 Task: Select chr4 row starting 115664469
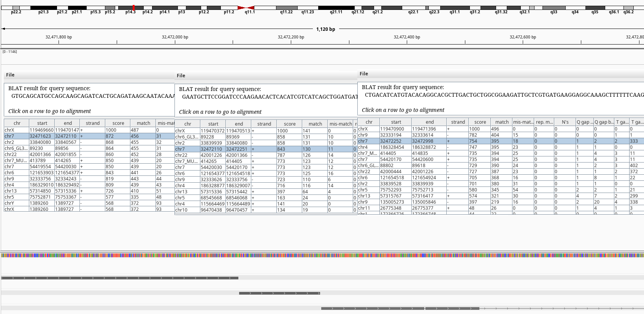pyautogui.click(x=266, y=204)
